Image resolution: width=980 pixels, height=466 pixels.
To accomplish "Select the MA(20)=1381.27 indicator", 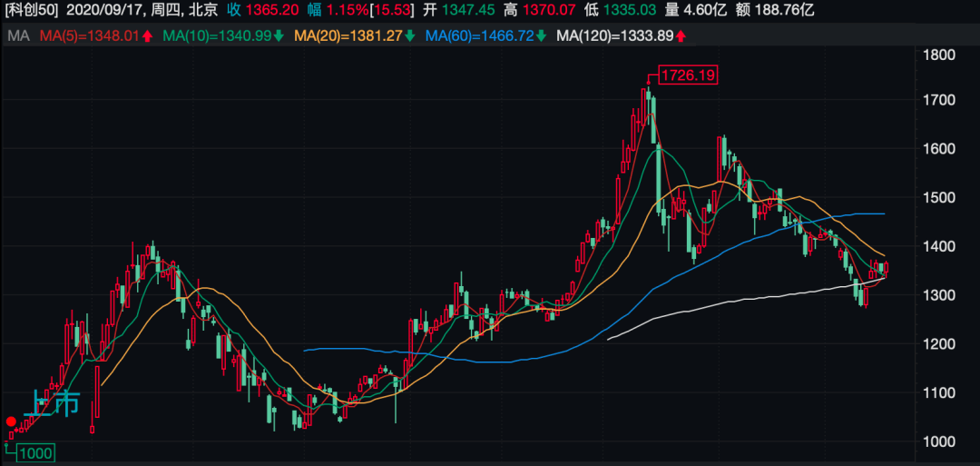I will (348, 36).
